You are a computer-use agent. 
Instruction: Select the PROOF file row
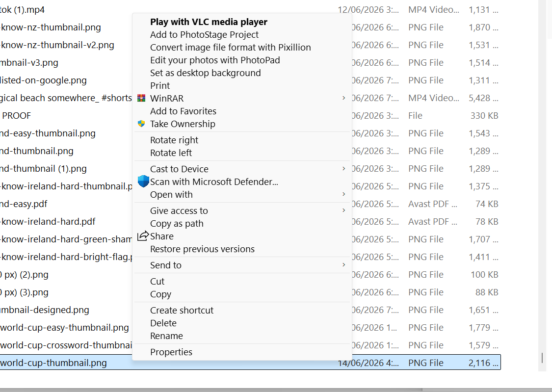(x=16, y=116)
